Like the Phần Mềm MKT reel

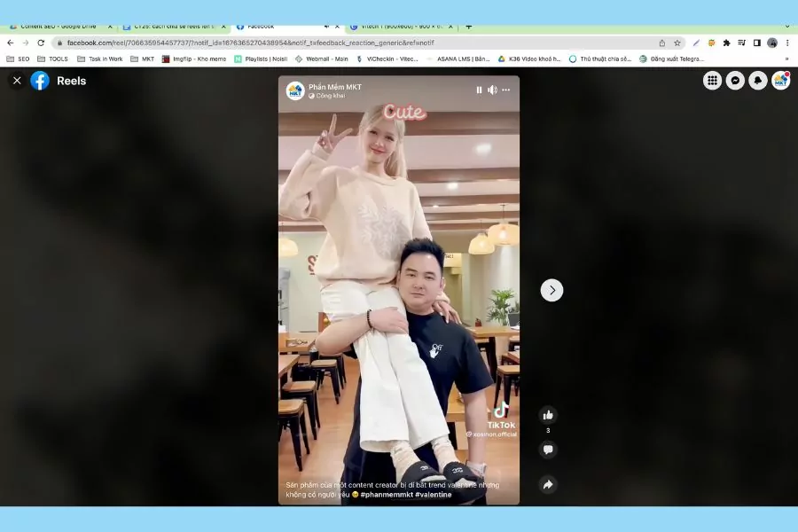pyautogui.click(x=548, y=414)
